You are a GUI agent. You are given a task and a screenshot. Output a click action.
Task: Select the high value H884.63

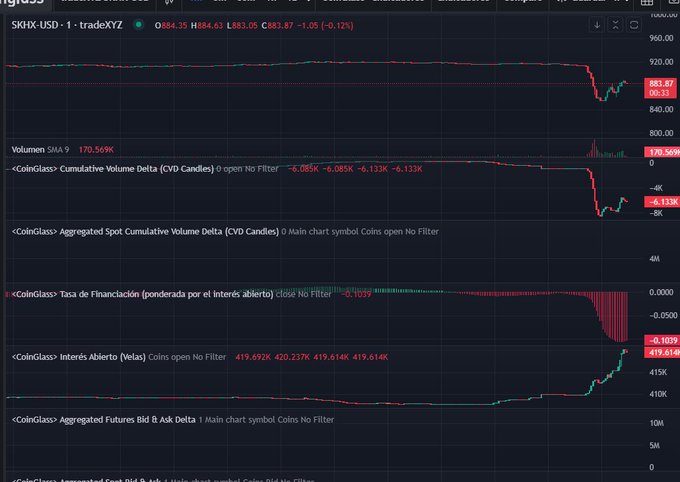click(x=207, y=26)
